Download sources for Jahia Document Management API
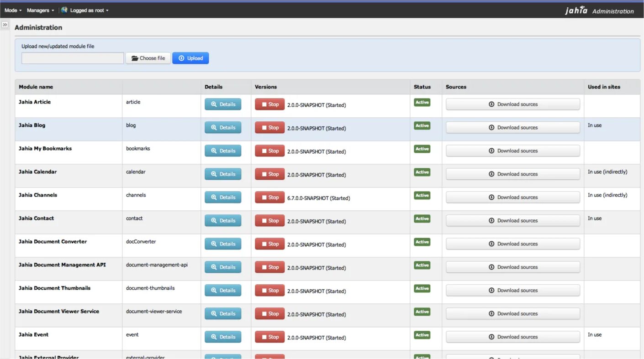The width and height of the screenshot is (644, 359). point(513,267)
